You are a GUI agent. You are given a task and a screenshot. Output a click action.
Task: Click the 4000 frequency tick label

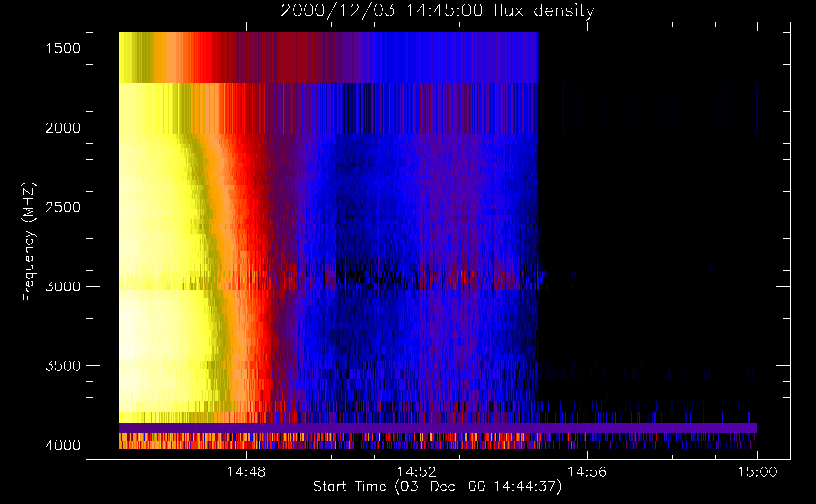[x=63, y=445]
